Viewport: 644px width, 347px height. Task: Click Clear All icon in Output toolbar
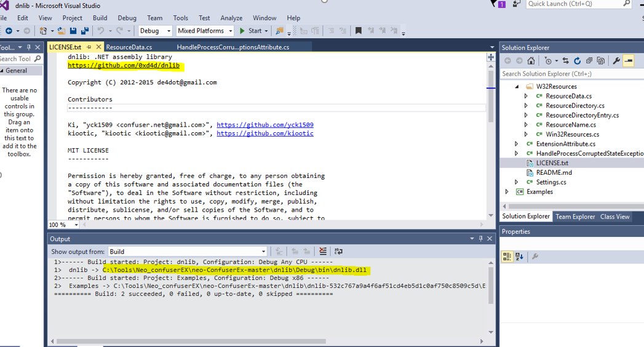coord(323,251)
